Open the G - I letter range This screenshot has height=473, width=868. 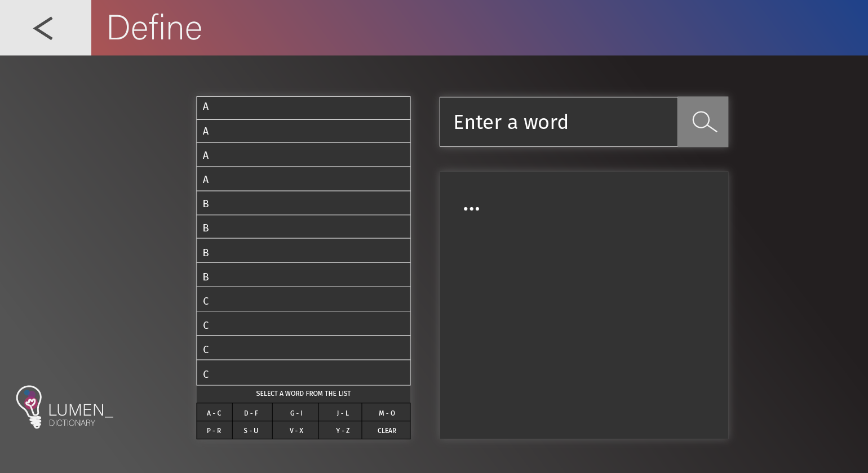[x=296, y=412]
